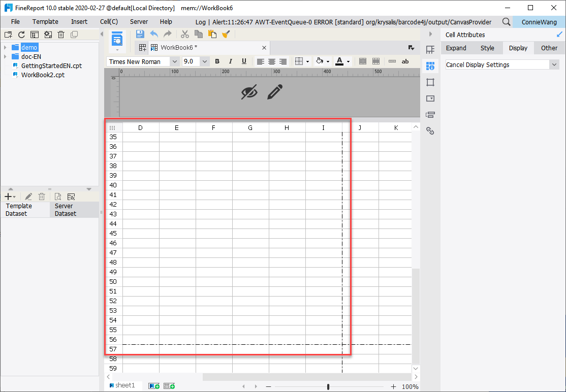Screen dimensions: 566x392
Task: Switch to the Expand tab in Cell Attributes
Action: pos(456,47)
